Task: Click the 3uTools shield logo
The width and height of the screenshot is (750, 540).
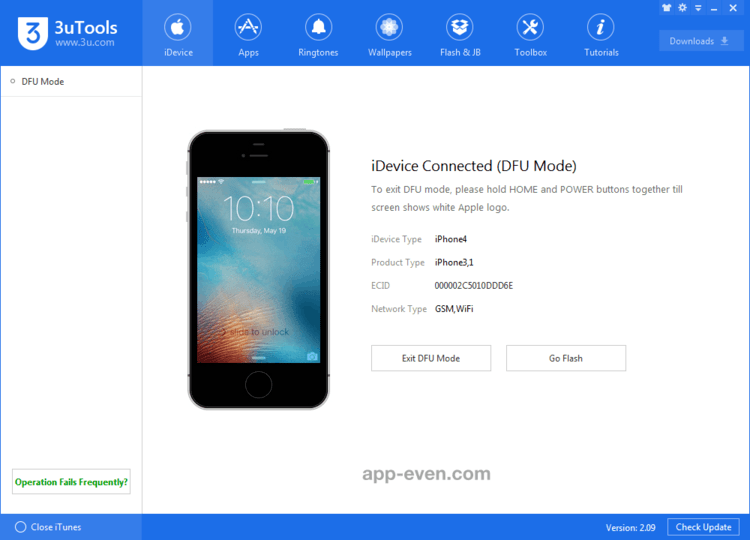Action: point(33,33)
